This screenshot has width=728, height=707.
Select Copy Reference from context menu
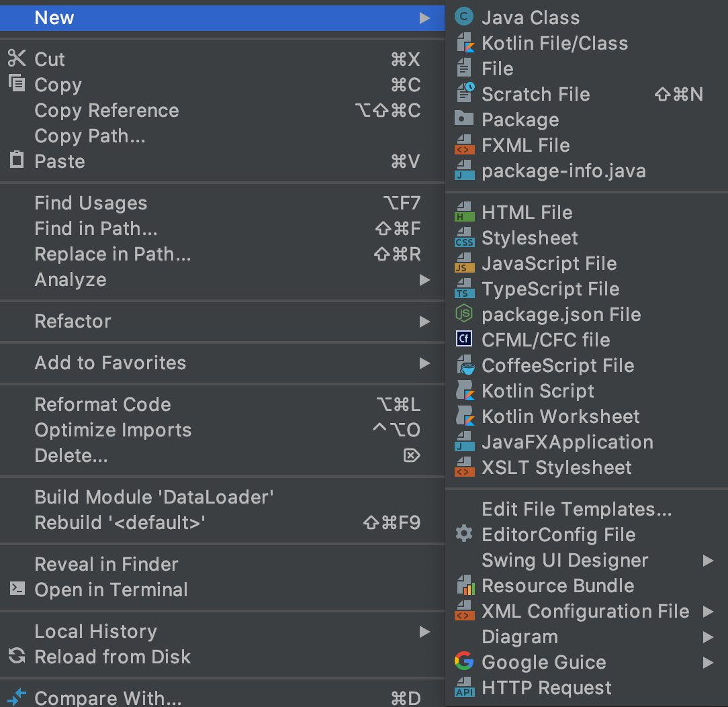(107, 110)
